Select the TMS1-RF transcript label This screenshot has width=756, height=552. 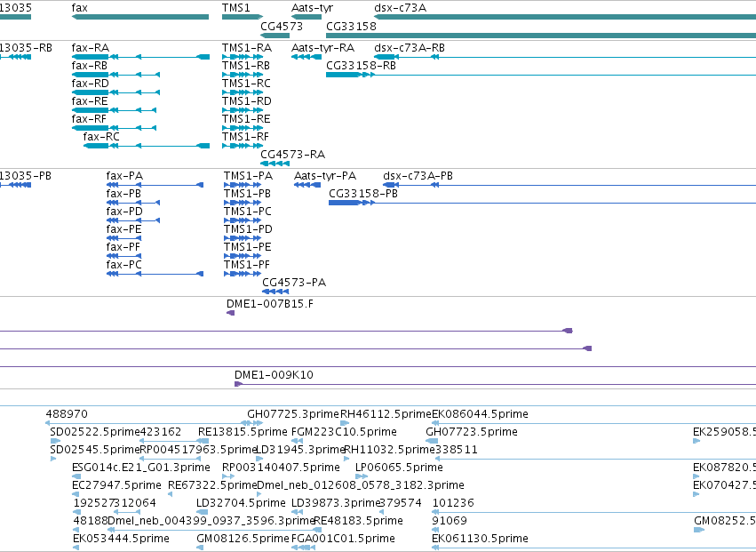245,137
